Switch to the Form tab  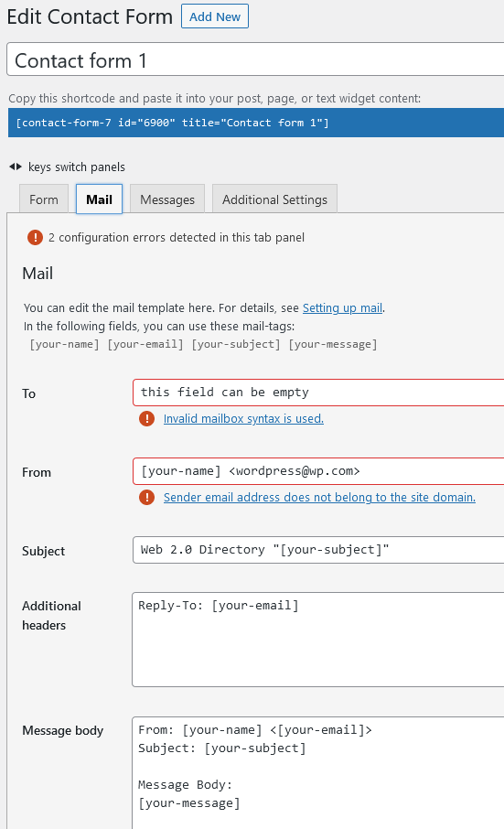44,199
